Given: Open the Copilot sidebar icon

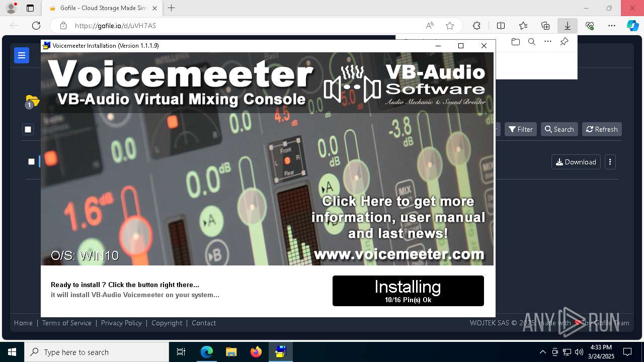Looking at the screenshot, I should 632,26.
